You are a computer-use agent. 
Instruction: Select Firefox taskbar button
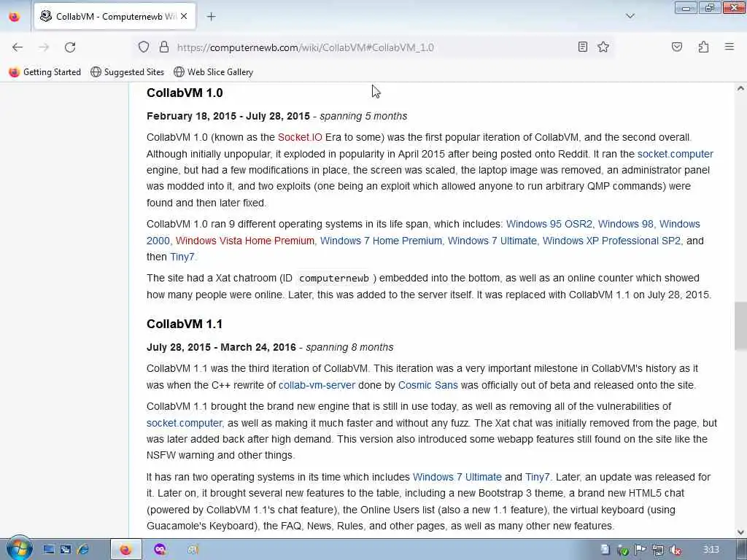pyautogui.click(x=125, y=550)
